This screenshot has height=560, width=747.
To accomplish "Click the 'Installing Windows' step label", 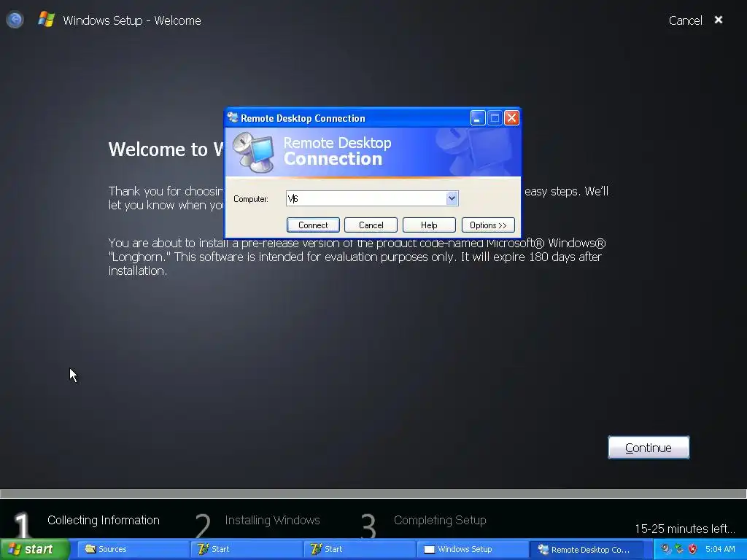I will (x=273, y=520).
